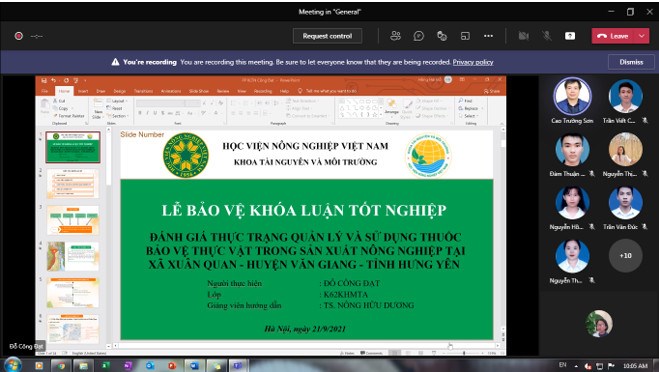Click Cao Trường Sơn's participant avatar
Screen dimensions: 659x372
[572, 96]
